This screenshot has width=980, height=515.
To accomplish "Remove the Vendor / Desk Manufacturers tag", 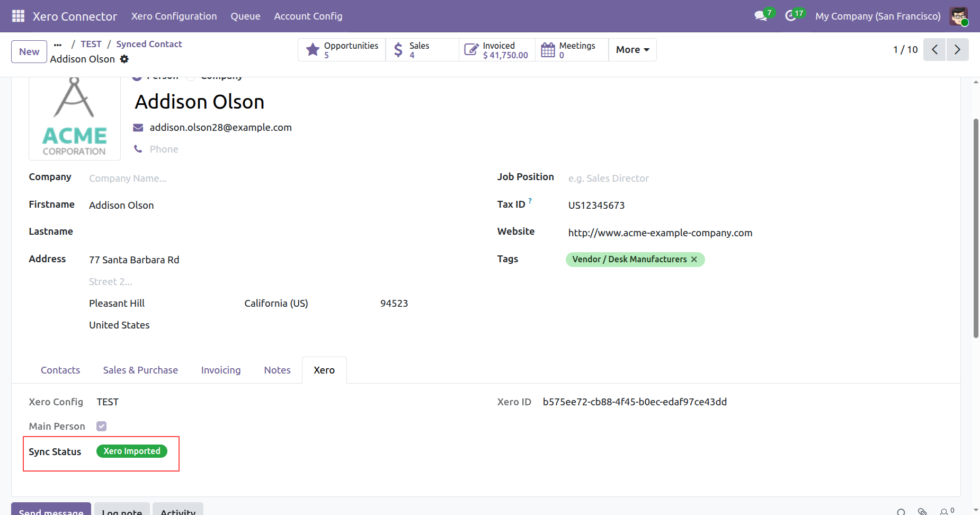I will 694,259.
